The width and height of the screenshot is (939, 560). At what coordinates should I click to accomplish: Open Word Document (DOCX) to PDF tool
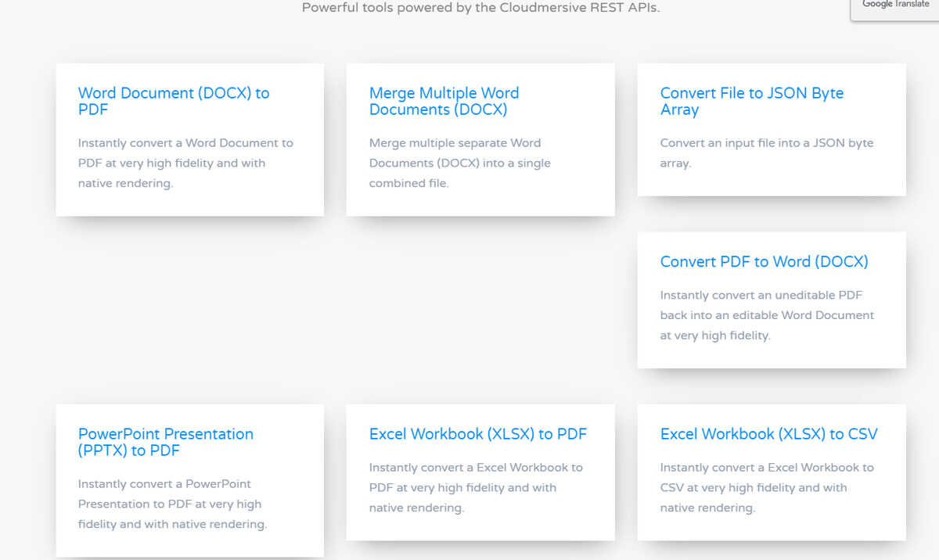(174, 102)
